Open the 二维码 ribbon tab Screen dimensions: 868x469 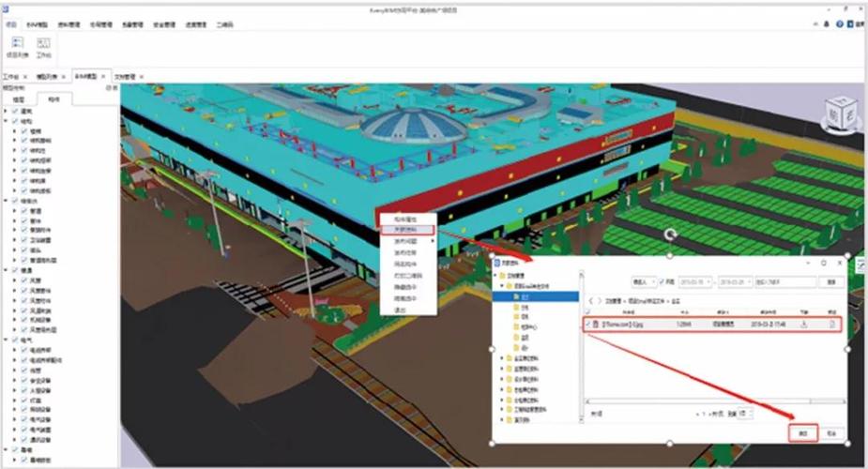pyautogui.click(x=225, y=24)
